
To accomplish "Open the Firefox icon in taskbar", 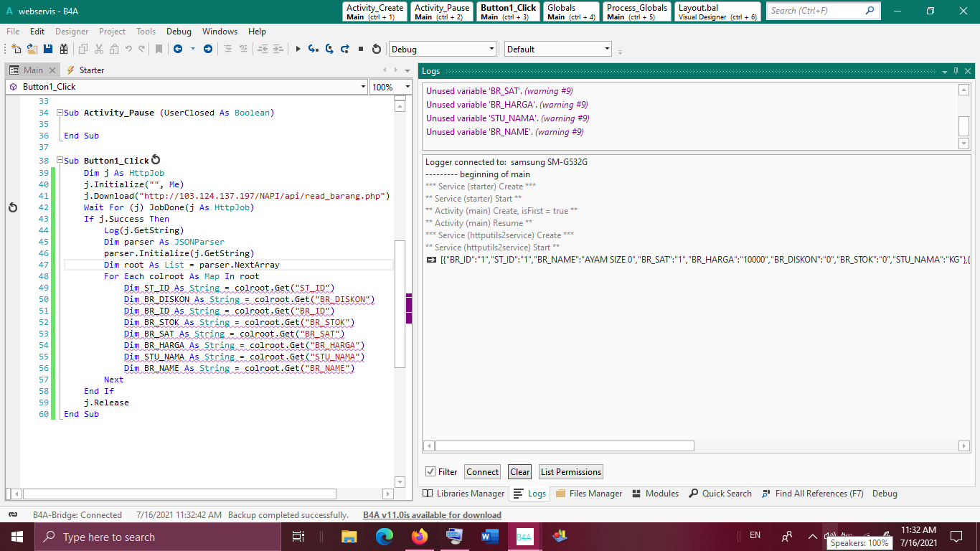I will [x=420, y=537].
